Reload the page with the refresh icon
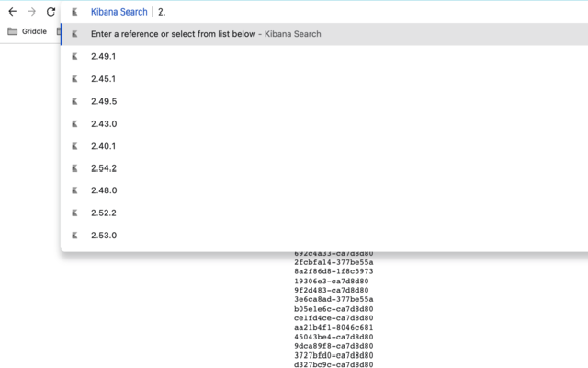The height and width of the screenshot is (368, 588). 51,12
